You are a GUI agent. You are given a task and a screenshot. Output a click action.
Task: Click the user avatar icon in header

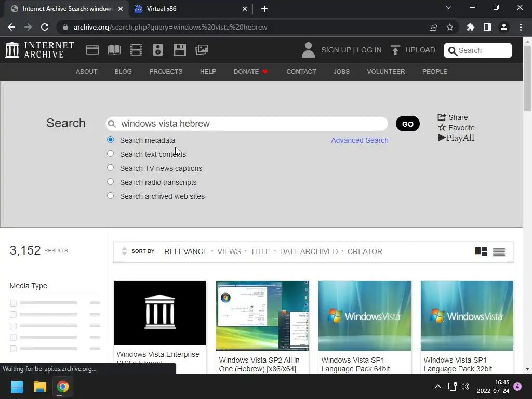(308, 50)
